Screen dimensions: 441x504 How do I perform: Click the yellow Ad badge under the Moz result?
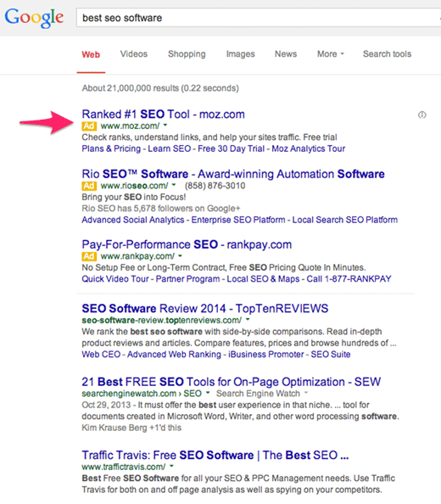(x=89, y=126)
